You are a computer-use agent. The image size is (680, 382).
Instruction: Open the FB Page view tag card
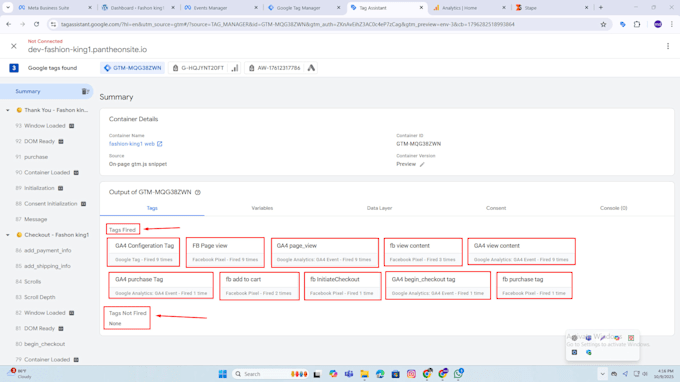(x=225, y=252)
